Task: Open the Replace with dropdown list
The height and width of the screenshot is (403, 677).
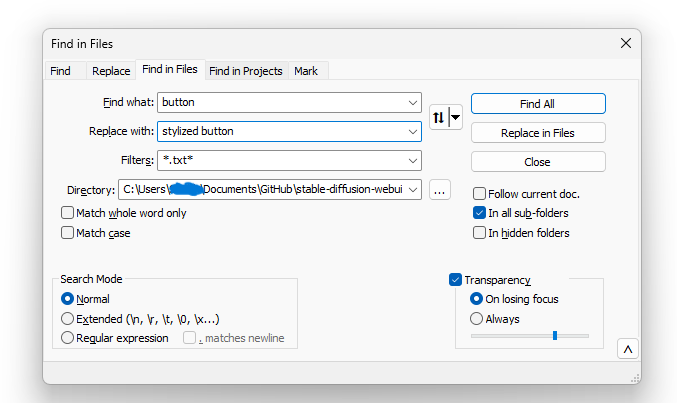Action: pos(414,131)
